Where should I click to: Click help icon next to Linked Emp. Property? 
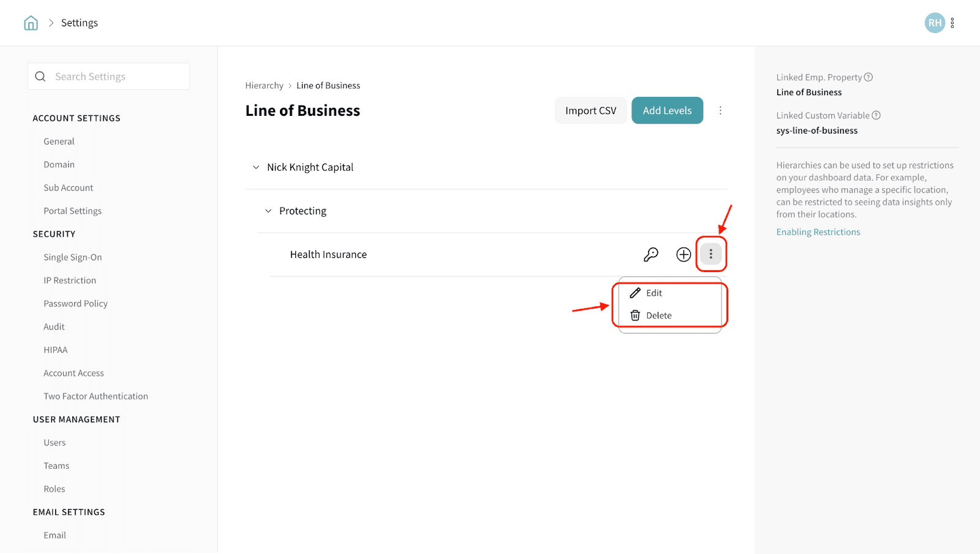point(869,77)
